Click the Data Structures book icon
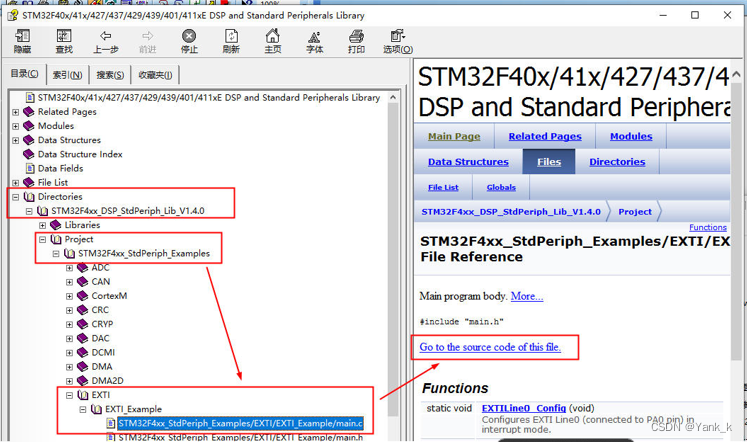747x442 pixels. (x=29, y=140)
